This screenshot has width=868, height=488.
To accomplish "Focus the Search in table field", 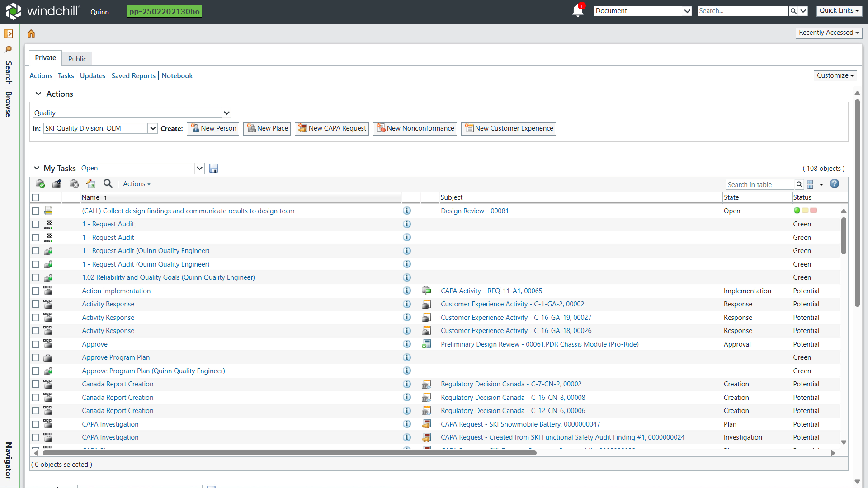I will pos(760,184).
